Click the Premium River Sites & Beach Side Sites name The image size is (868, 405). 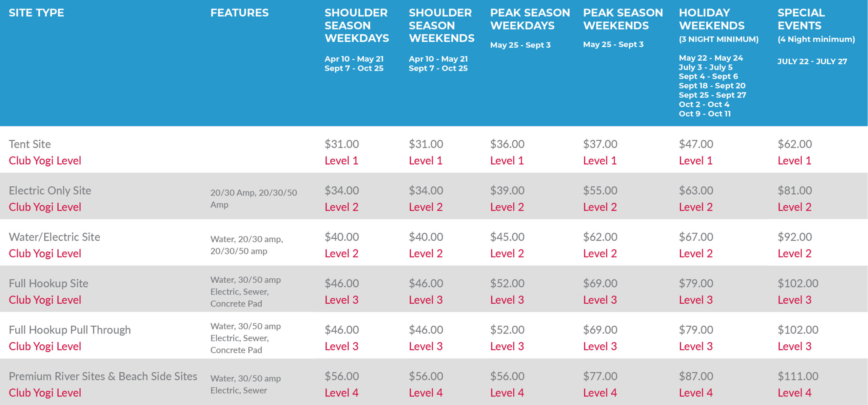103,376
